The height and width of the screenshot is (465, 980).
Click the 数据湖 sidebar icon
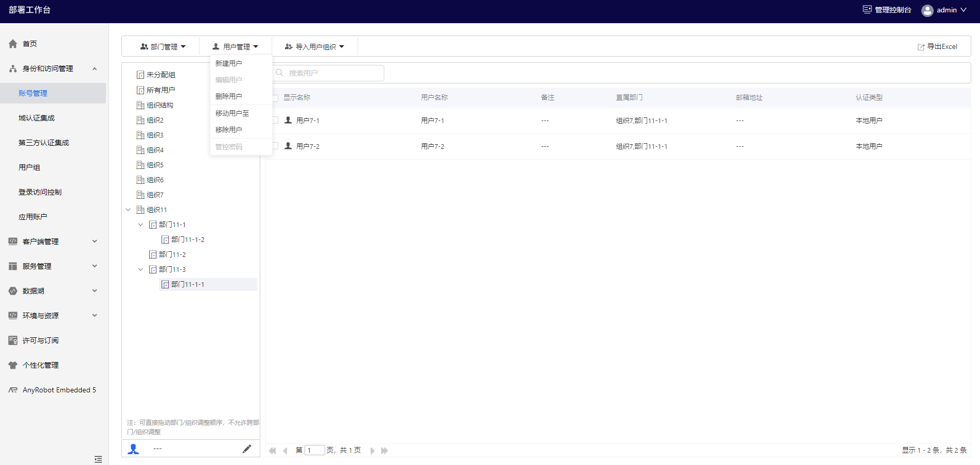tap(13, 291)
